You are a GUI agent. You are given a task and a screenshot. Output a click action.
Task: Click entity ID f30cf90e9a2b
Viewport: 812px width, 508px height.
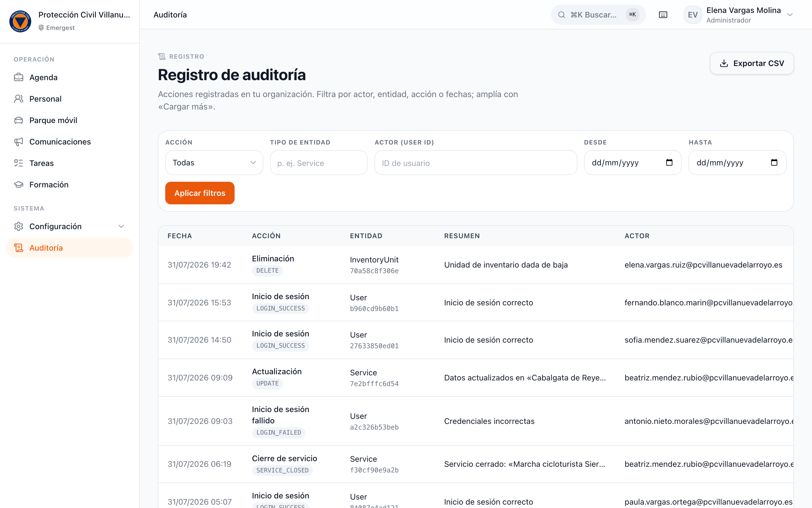tap(374, 470)
